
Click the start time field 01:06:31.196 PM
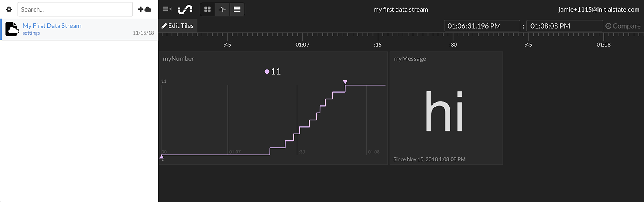[x=482, y=26]
